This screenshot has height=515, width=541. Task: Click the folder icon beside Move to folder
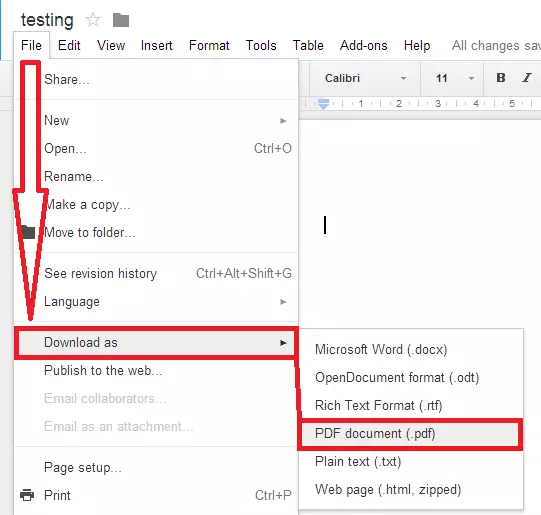tap(28, 232)
